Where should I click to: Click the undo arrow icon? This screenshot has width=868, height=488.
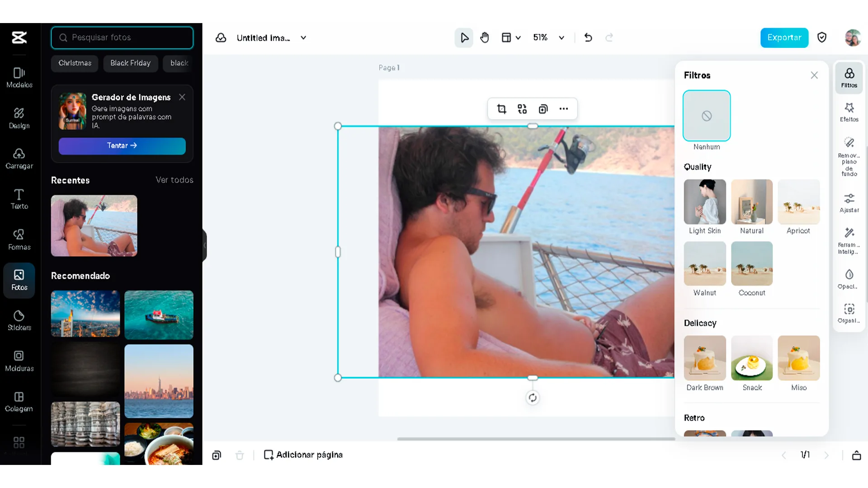pos(588,38)
